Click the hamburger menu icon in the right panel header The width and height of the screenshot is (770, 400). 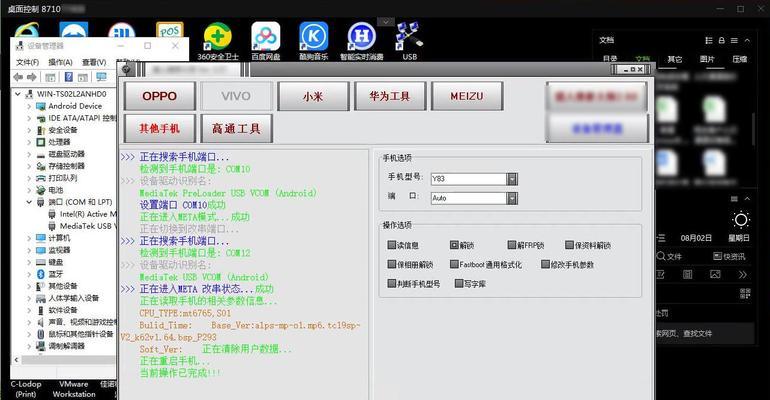(x=734, y=40)
